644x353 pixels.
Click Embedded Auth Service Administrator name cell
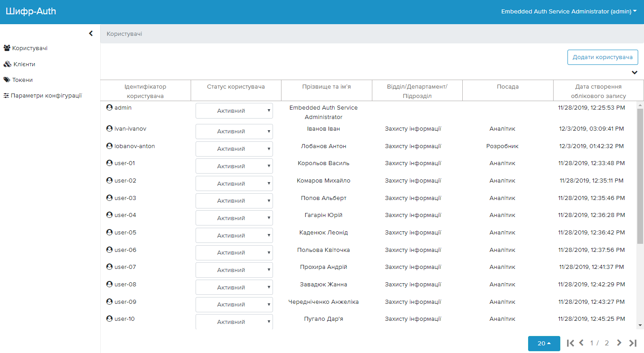(x=324, y=112)
